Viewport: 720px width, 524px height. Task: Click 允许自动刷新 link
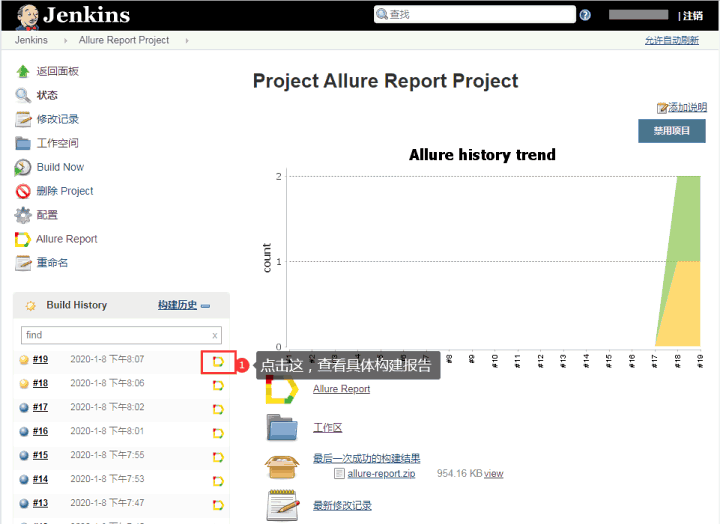(672, 40)
